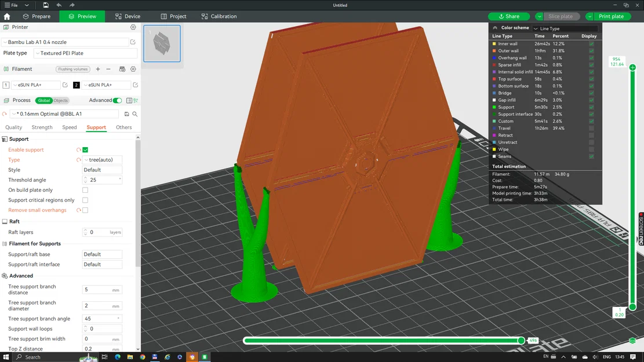Open the Speed settings tab
This screenshot has width=644, height=362.
[x=70, y=127]
